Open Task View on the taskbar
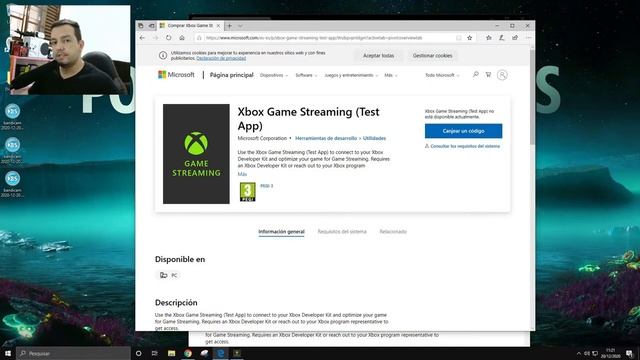640x360 pixels. [155, 353]
